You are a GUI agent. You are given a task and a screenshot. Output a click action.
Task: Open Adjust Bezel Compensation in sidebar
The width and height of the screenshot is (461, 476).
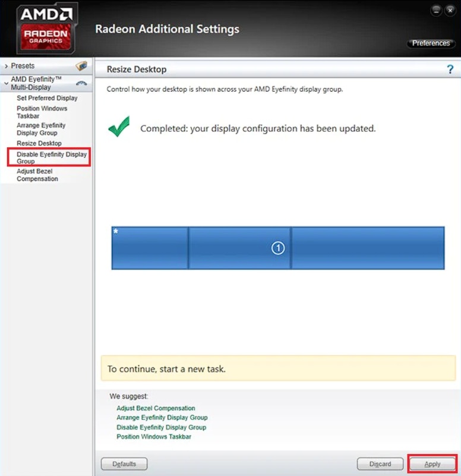pyautogui.click(x=37, y=175)
